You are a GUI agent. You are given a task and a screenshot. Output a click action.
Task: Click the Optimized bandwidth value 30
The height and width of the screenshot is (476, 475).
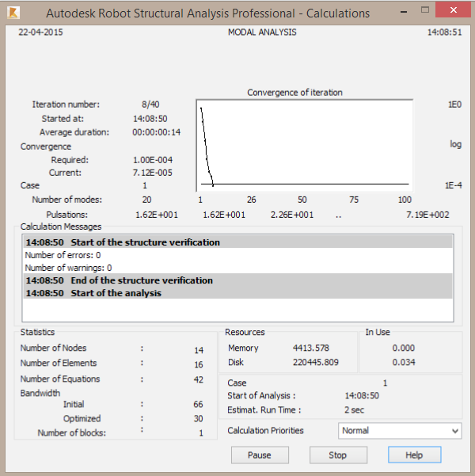[x=199, y=419]
